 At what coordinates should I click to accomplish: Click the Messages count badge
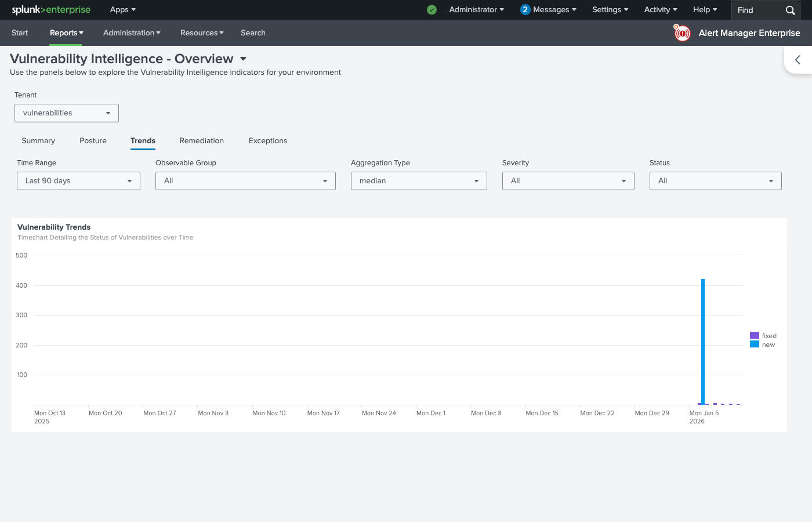click(x=525, y=10)
